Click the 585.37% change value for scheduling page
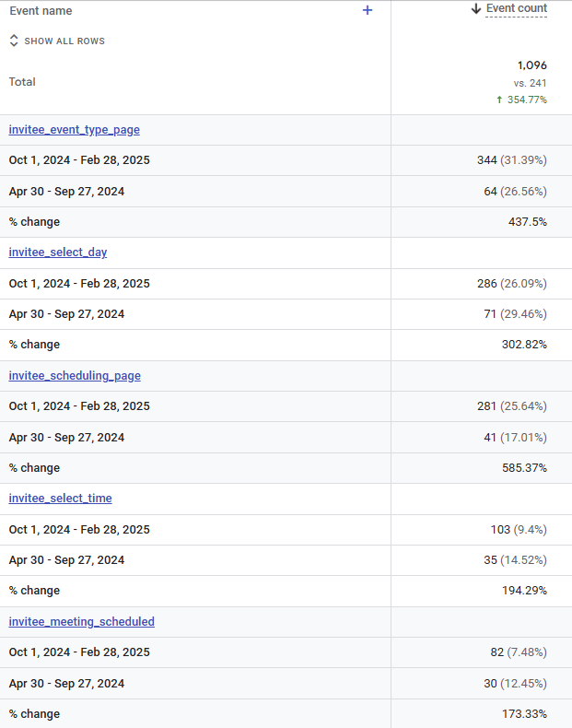Viewport: 572px width, 728px height. 524,467
